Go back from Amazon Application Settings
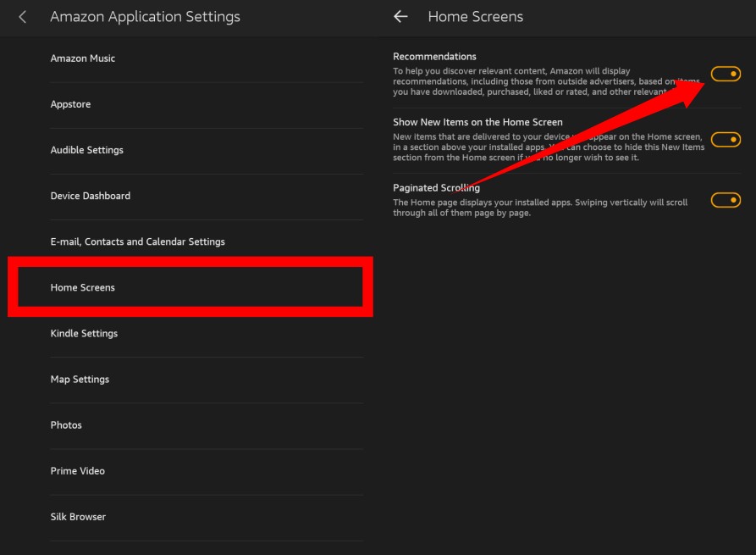 pyautogui.click(x=22, y=18)
